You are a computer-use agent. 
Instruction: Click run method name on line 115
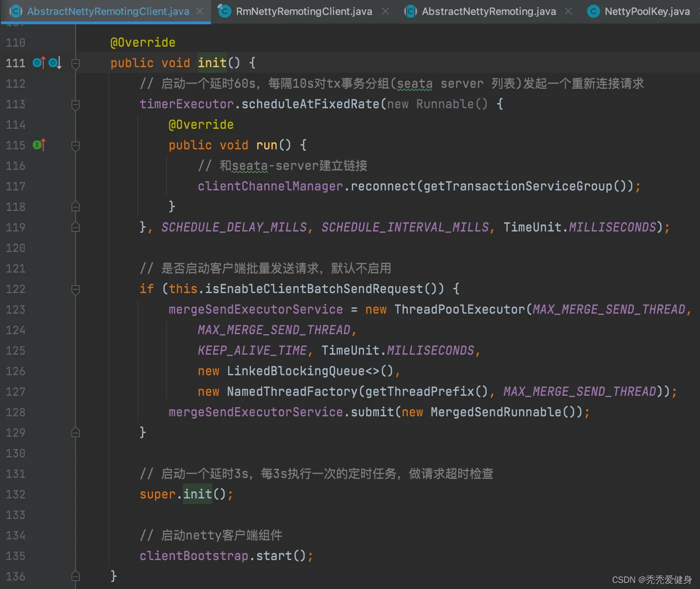pos(266,145)
